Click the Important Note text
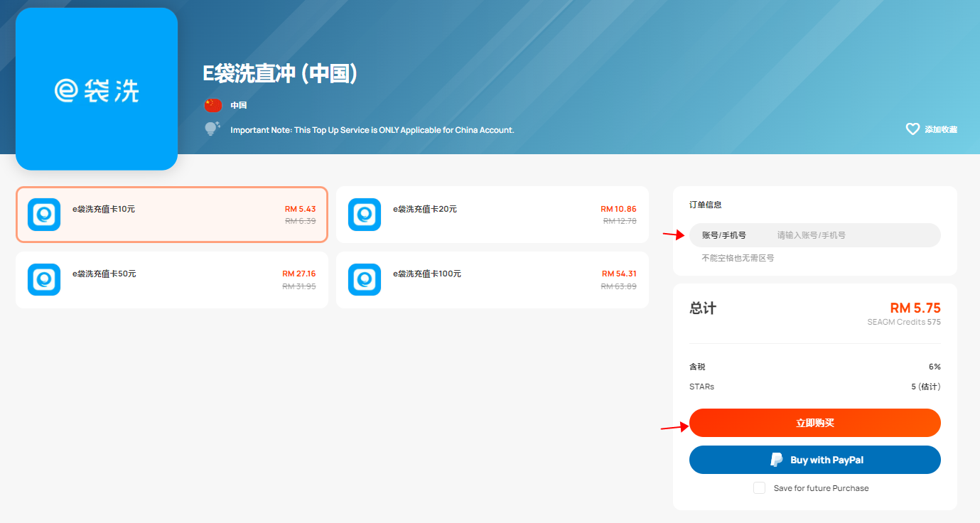Screen dimensions: 980x523 click(372, 130)
